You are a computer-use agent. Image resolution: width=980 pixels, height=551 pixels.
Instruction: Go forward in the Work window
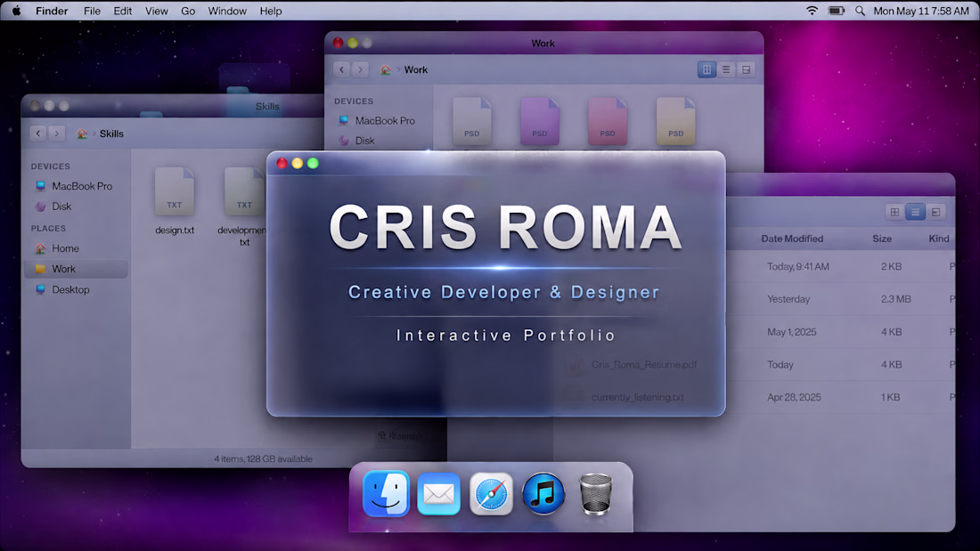click(360, 69)
